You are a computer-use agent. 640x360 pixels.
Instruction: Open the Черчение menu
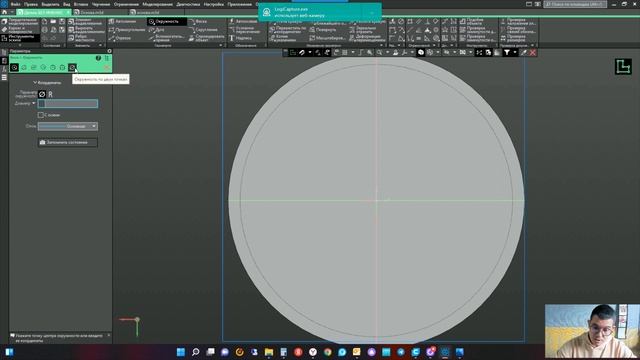pyautogui.click(x=101, y=4)
